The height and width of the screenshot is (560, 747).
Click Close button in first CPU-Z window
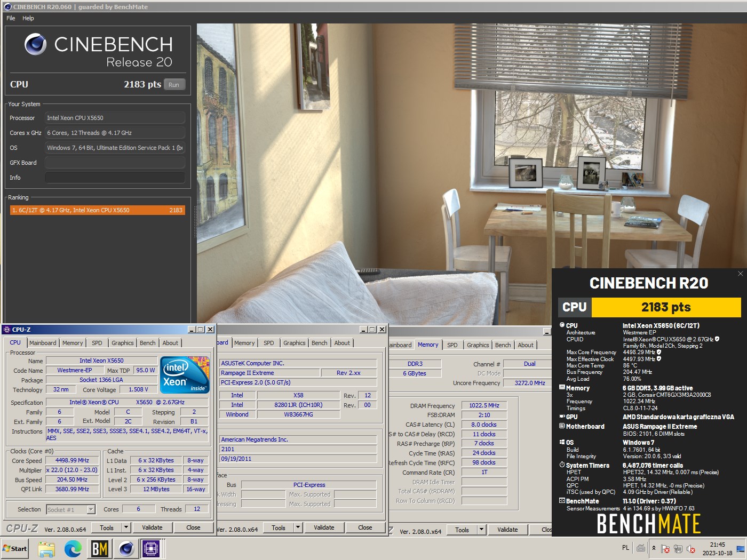tap(193, 527)
